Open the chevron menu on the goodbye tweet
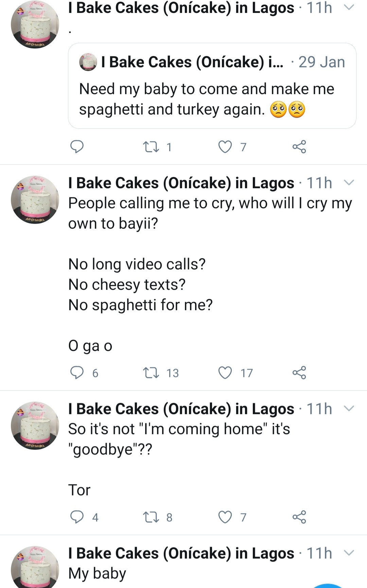 (x=349, y=409)
